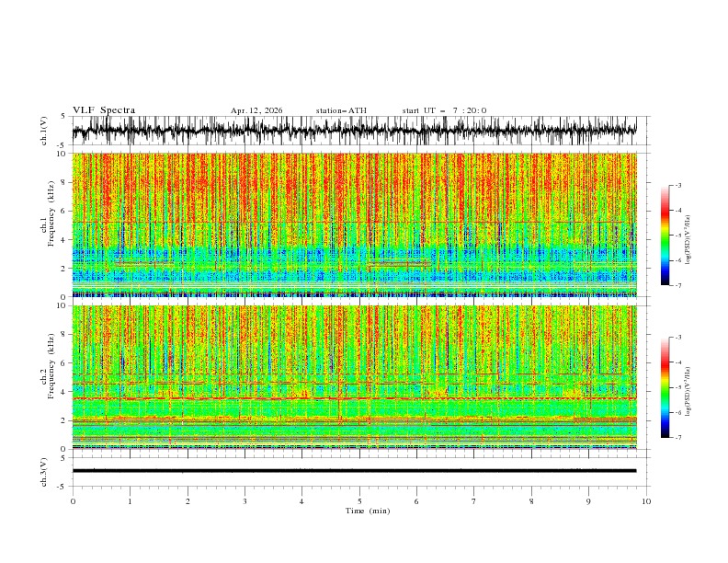The image size is (728, 563).
Task: Select the date label "Apr. 12, 2026"
Action: [256, 110]
